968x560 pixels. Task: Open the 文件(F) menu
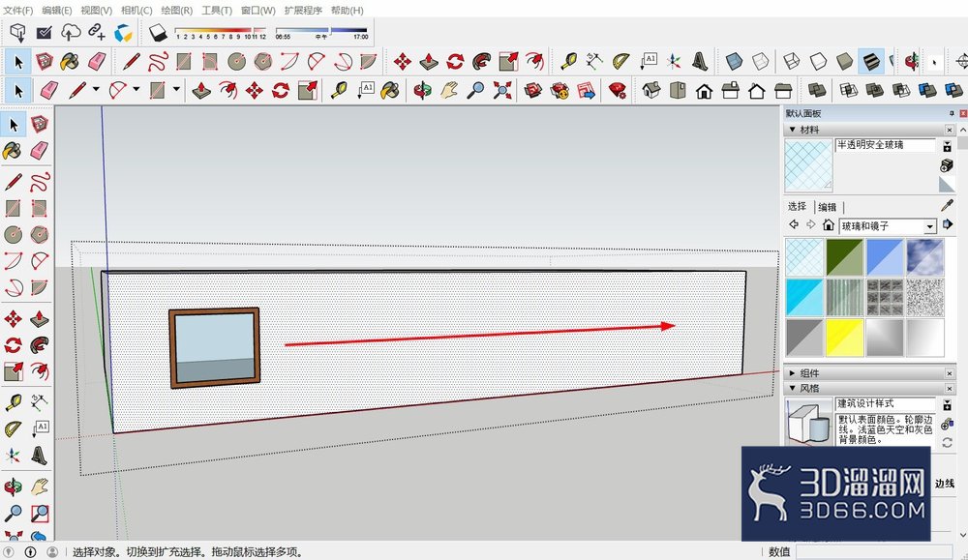(17, 10)
